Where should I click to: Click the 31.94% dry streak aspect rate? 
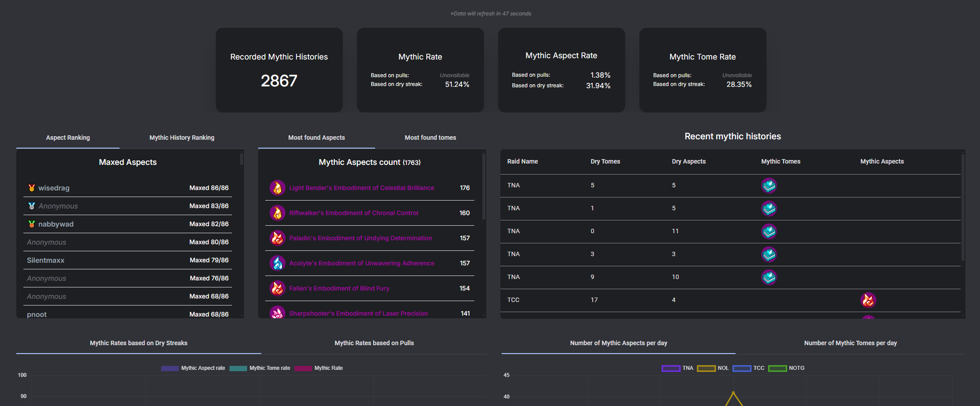pyautogui.click(x=598, y=86)
